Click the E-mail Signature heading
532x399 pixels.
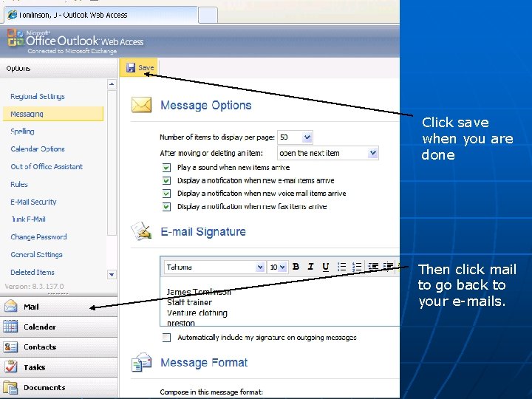(203, 232)
